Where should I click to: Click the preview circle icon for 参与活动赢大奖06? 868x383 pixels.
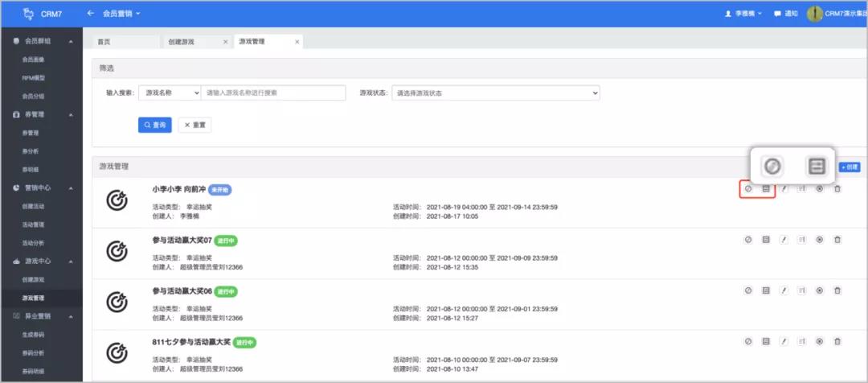click(x=820, y=290)
